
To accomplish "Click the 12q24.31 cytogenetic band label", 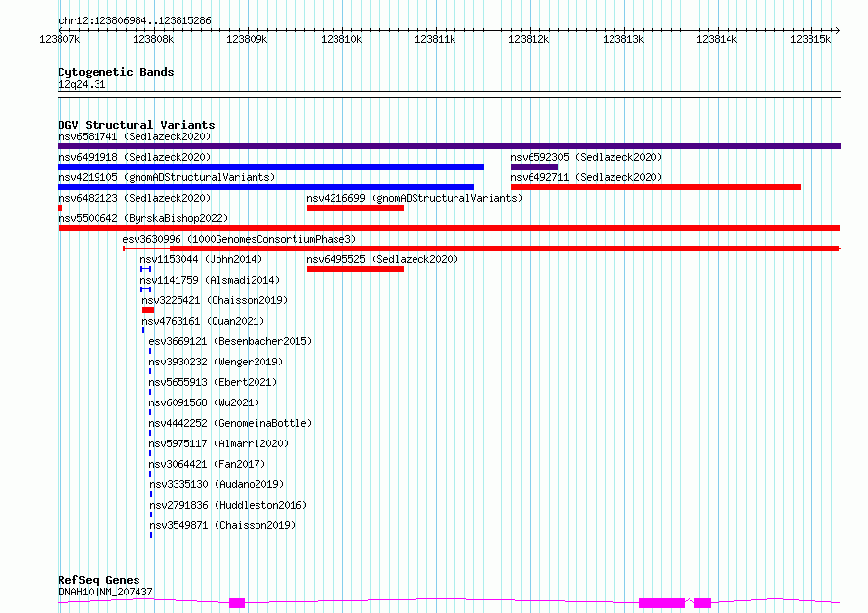I will click(82, 84).
